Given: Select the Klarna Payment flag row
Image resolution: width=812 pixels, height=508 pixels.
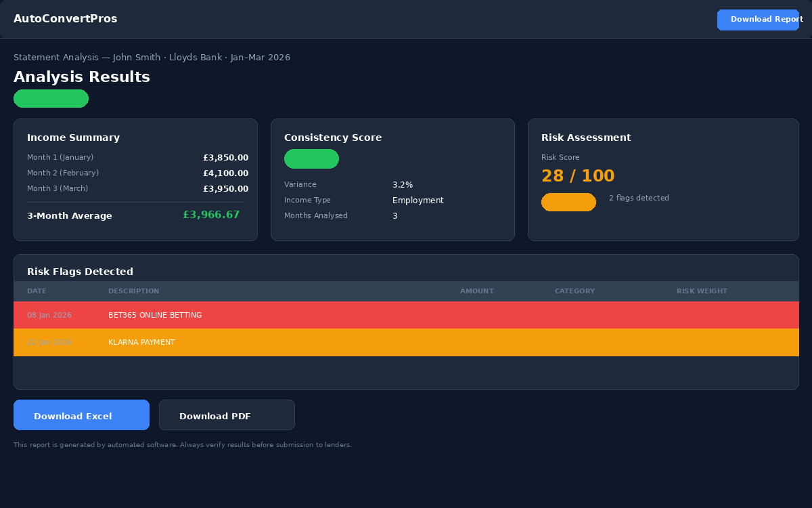Looking at the screenshot, I should point(406,343).
